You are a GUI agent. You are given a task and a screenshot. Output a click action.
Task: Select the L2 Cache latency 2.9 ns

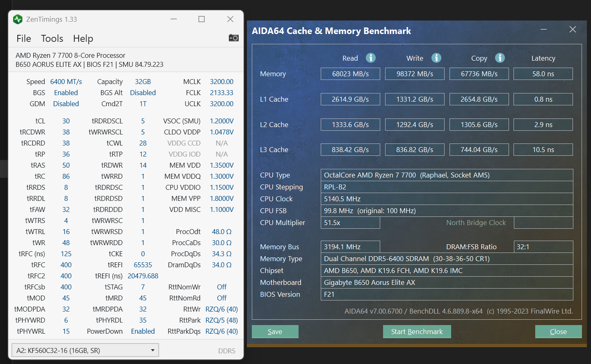(x=543, y=125)
